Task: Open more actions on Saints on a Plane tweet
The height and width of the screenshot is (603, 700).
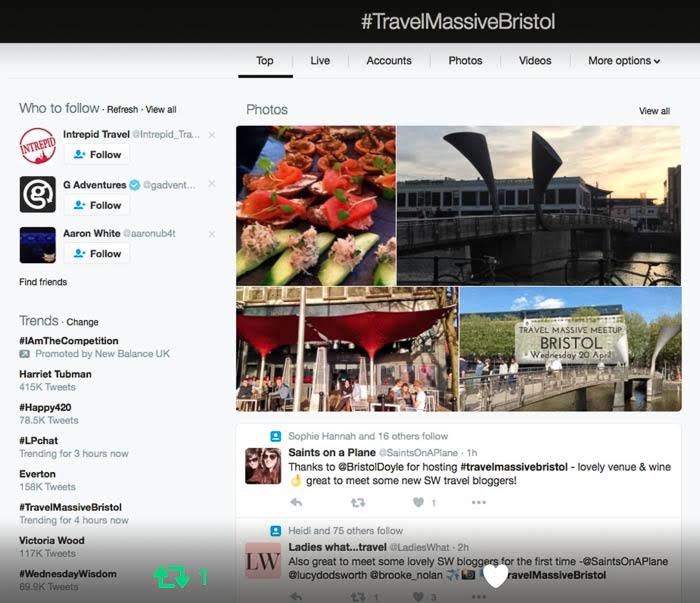Action: tap(479, 503)
